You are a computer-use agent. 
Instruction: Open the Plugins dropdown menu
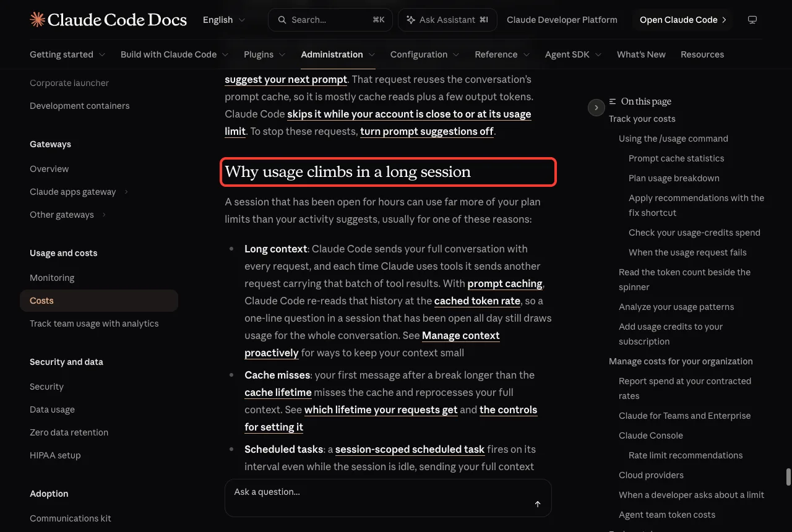(x=265, y=54)
